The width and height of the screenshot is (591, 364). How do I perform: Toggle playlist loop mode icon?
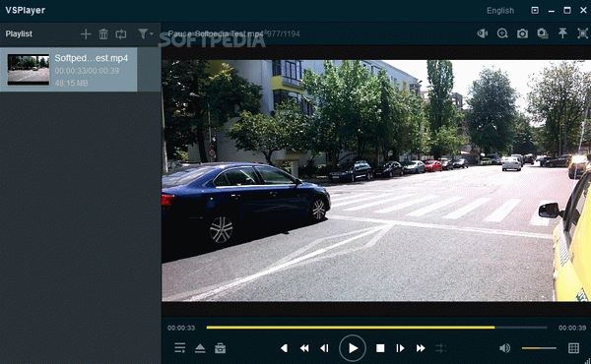tap(121, 33)
